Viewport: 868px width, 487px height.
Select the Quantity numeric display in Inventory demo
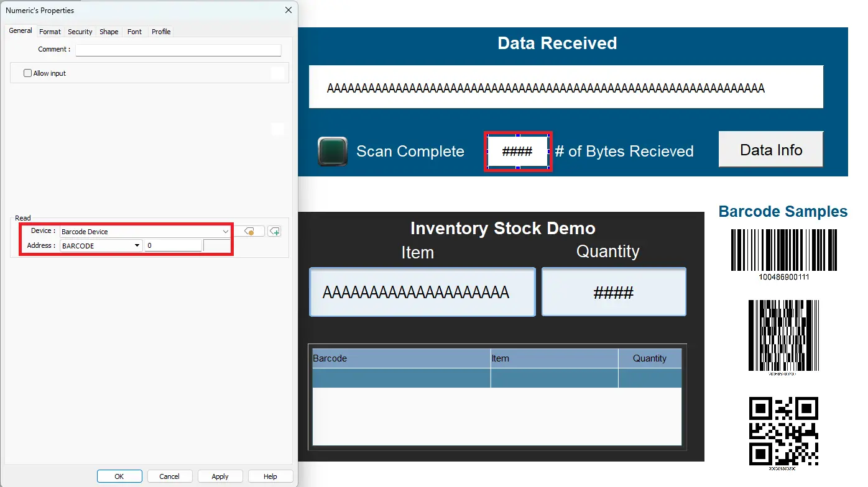614,292
